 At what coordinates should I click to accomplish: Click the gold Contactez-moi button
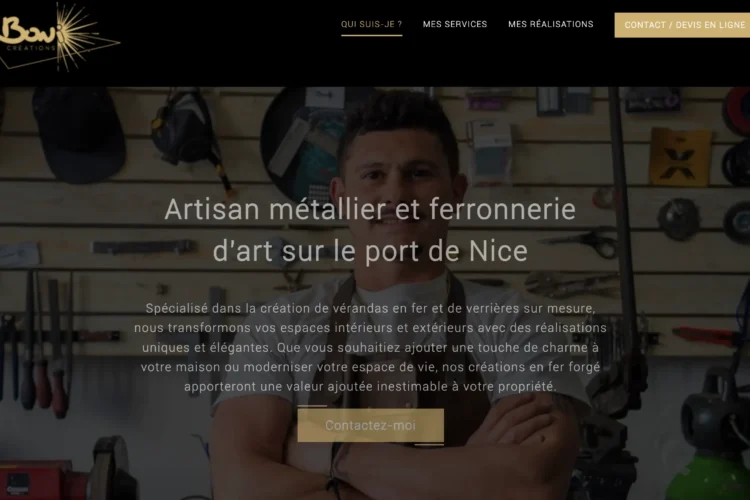pos(371,425)
